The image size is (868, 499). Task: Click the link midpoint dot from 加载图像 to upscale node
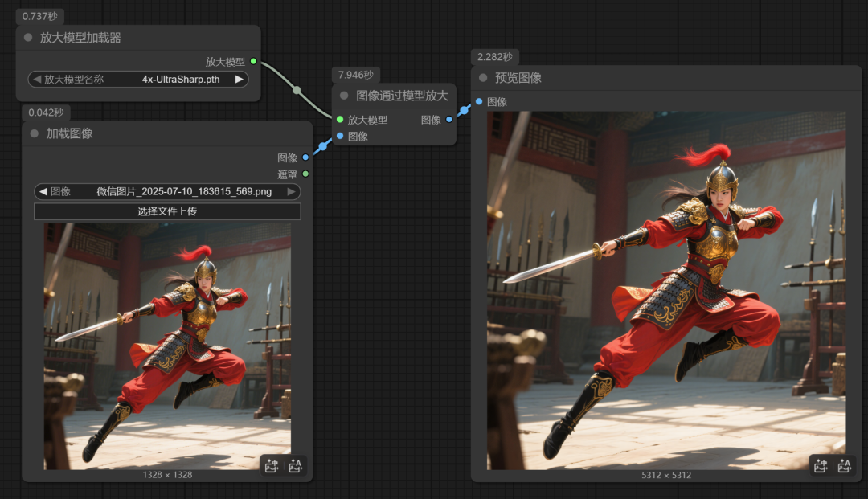(323, 146)
